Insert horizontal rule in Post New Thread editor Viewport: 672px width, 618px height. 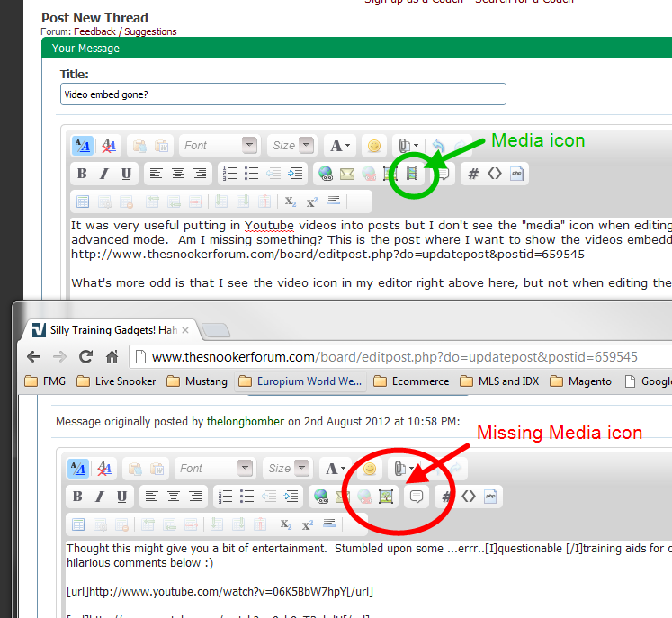point(334,201)
